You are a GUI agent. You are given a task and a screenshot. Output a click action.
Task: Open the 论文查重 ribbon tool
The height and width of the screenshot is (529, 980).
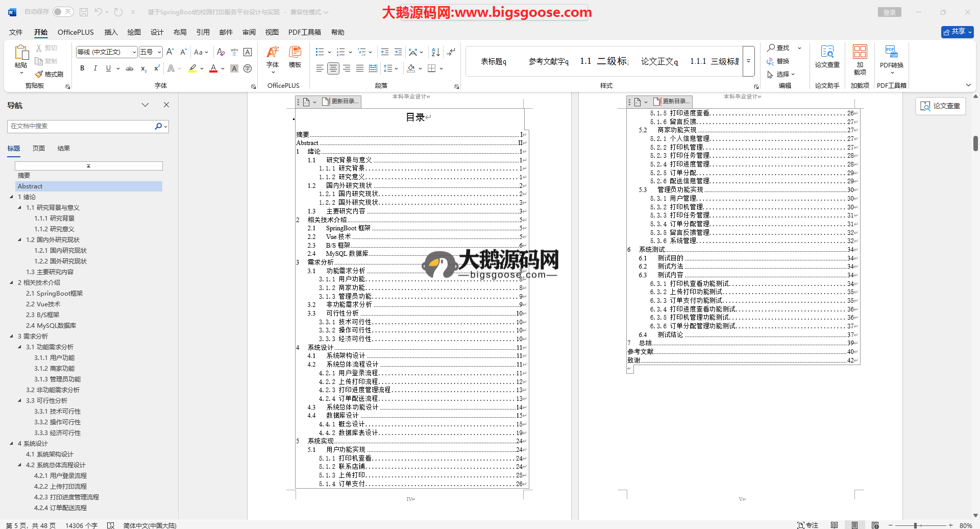click(827, 56)
